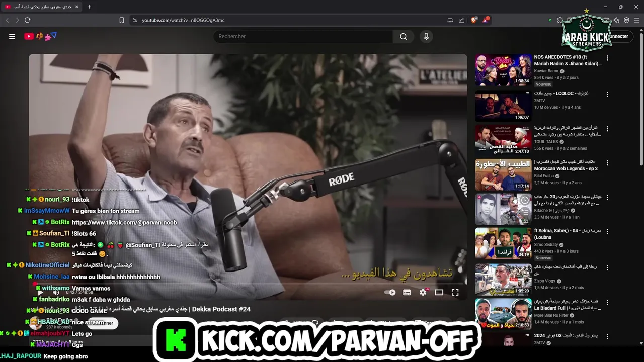
Task: Open Leo AI sparkle icon in toolbar
Action: (616, 20)
